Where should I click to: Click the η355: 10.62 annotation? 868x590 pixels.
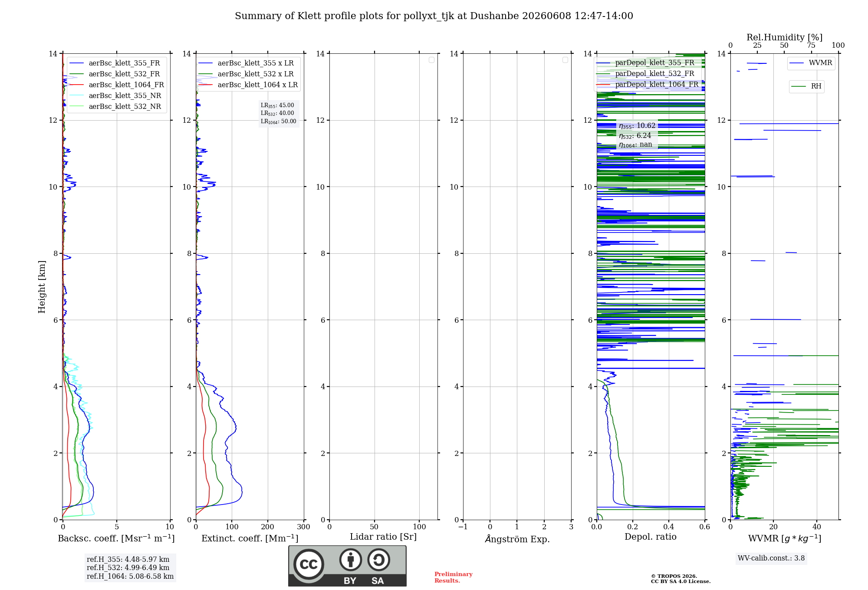(x=637, y=126)
